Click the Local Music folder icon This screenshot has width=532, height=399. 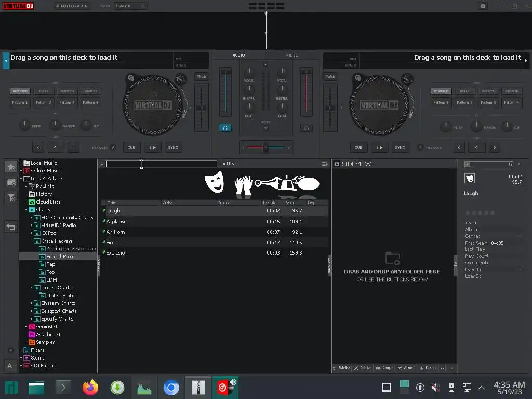point(26,163)
